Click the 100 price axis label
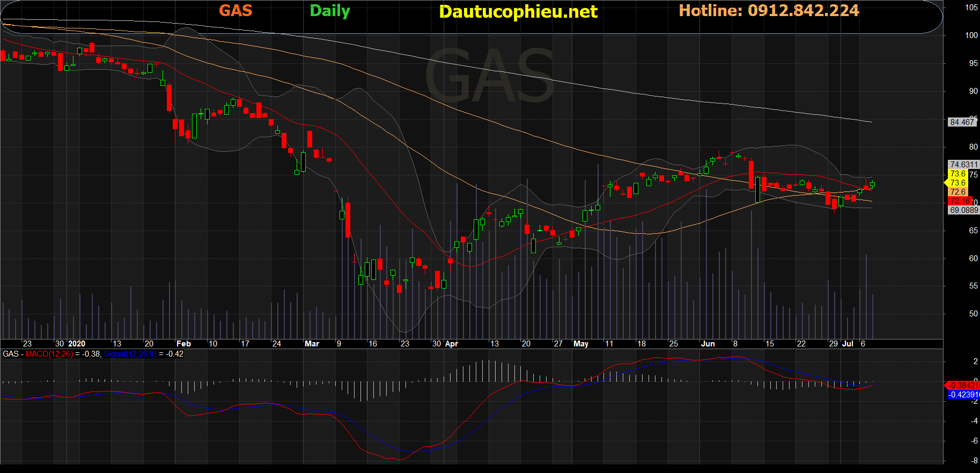The image size is (980, 473). 971,35
